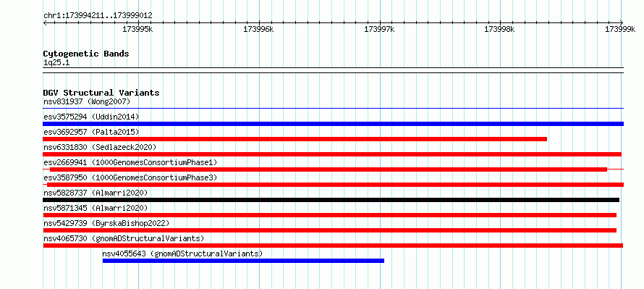Viewport: 644px width, 289px height.
Task: Click the esv3692957 (Palta2015) red bar
Action: pyautogui.click(x=295, y=139)
